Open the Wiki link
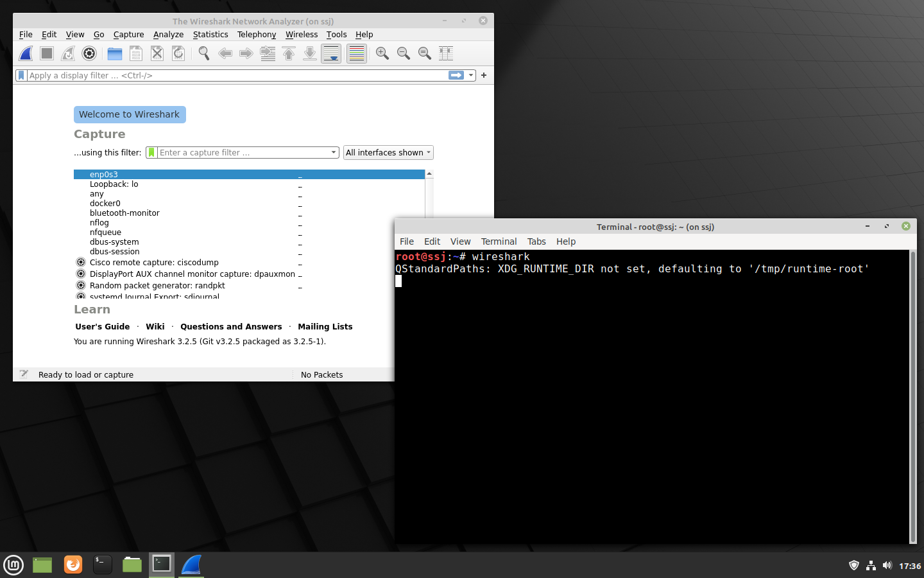 [155, 326]
